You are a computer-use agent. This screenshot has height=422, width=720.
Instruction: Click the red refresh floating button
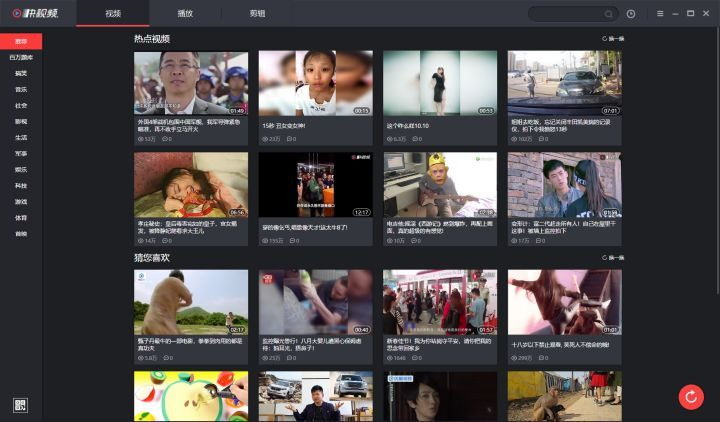tap(691, 397)
